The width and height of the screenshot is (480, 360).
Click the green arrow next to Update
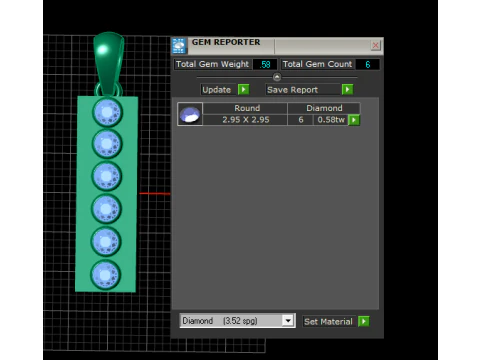[243, 89]
